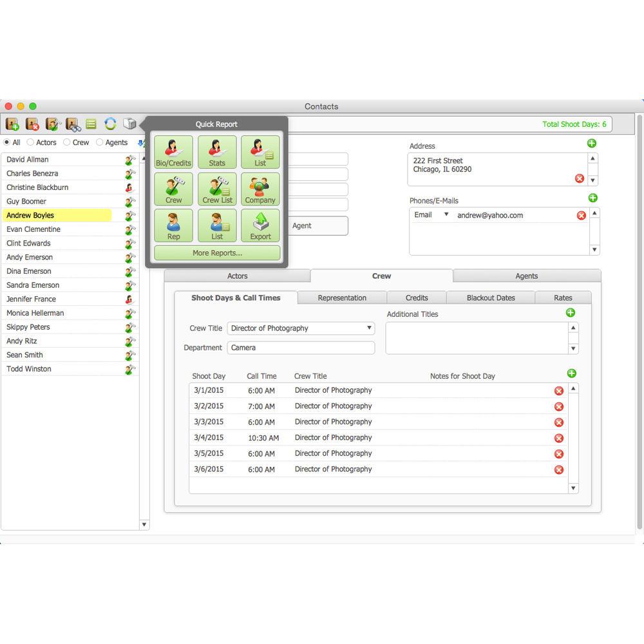Remove the 3/4/2015 shoot day entry
644x644 pixels.
(559, 439)
